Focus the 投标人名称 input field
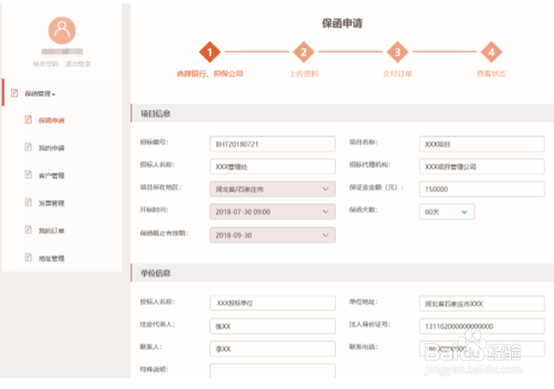Image resolution: width=554 pixels, height=389 pixels. (x=272, y=303)
